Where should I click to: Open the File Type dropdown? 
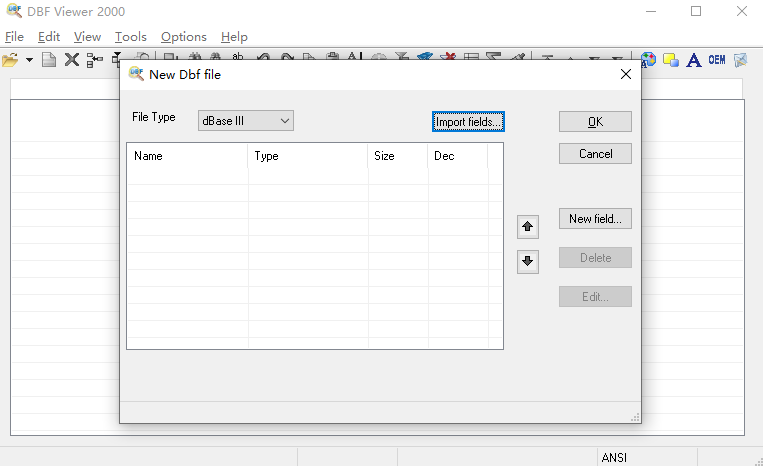click(245, 121)
